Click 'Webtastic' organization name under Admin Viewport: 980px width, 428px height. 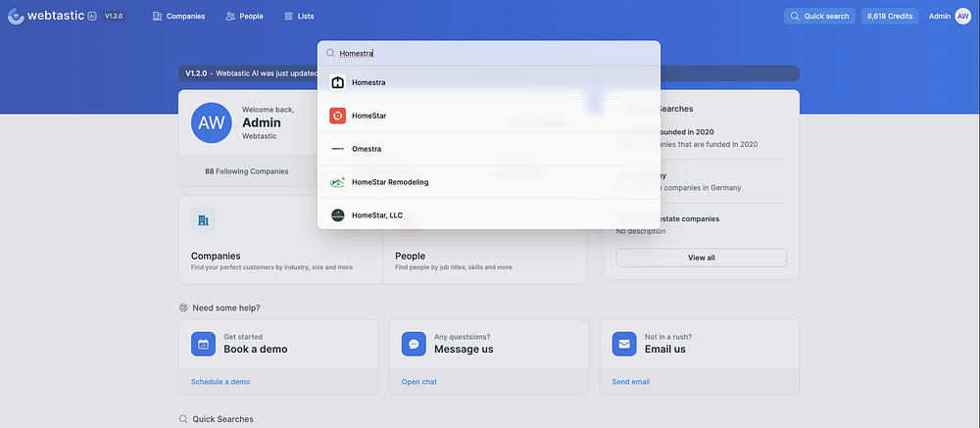[x=260, y=136]
